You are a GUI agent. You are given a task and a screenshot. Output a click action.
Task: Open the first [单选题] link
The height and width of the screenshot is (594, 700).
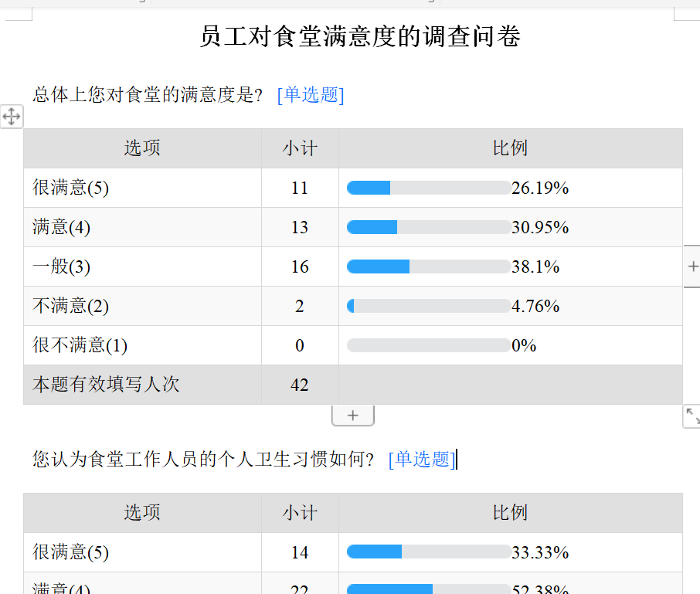click(x=311, y=95)
